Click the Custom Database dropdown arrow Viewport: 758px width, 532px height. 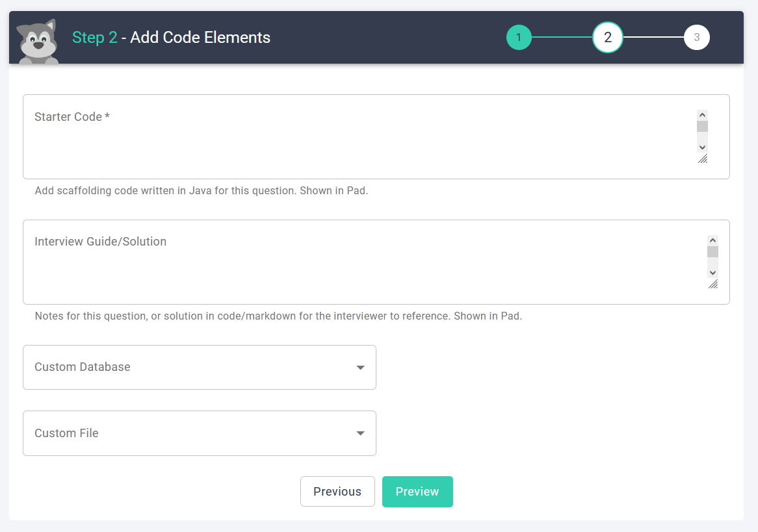(x=360, y=368)
